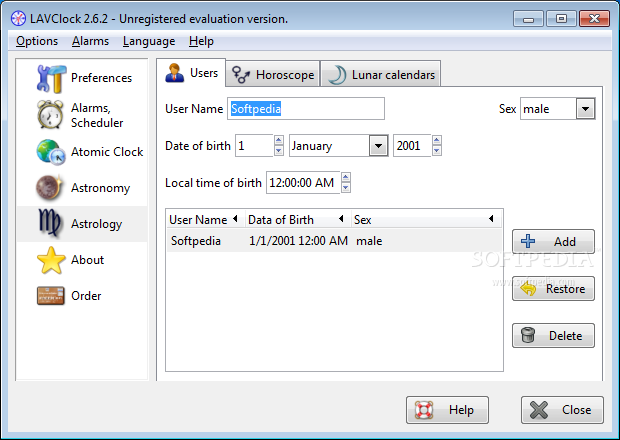Sort by Data of Birth column header
The image size is (620, 440).
pos(298,219)
